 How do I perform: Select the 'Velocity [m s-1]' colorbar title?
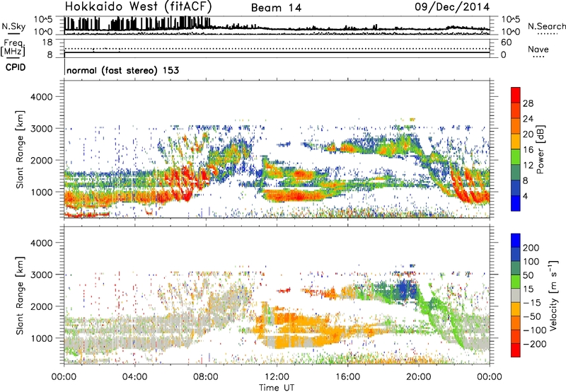coord(553,295)
